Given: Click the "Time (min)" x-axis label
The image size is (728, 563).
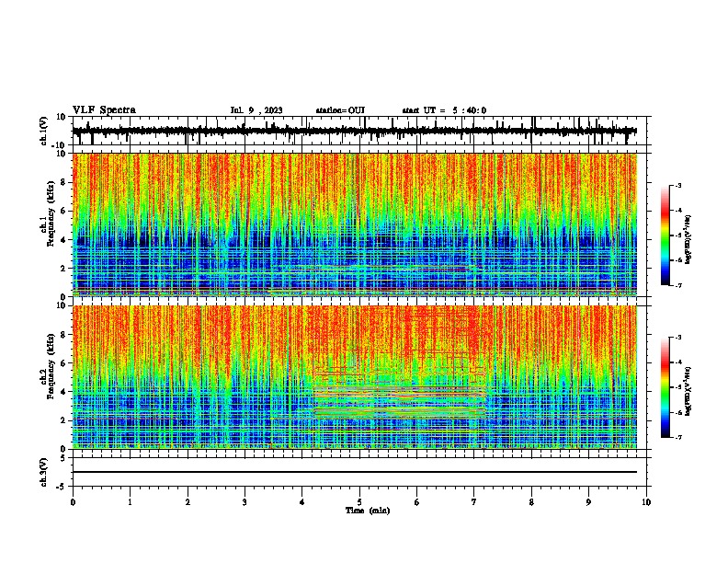Looking at the screenshot, I should (368, 511).
